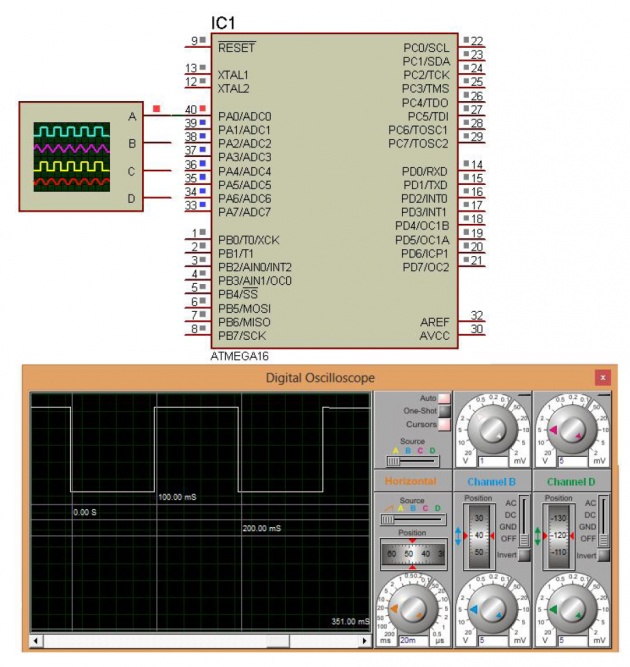Turn the magenta-pointer volts knob
The width and height of the screenshot is (630, 667).
click(571, 430)
